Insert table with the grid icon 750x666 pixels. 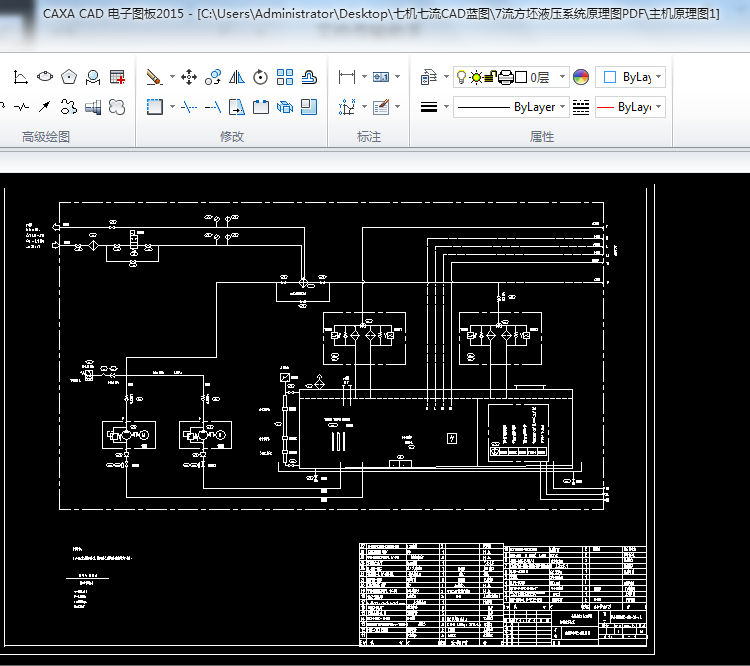tap(117, 77)
